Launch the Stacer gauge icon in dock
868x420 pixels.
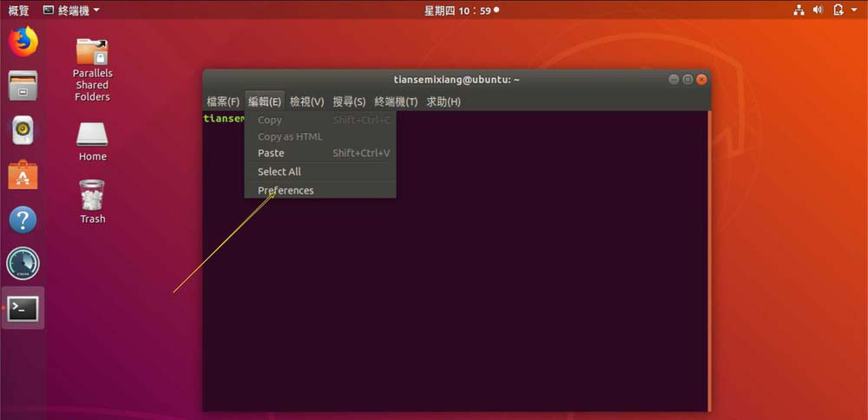tap(23, 264)
